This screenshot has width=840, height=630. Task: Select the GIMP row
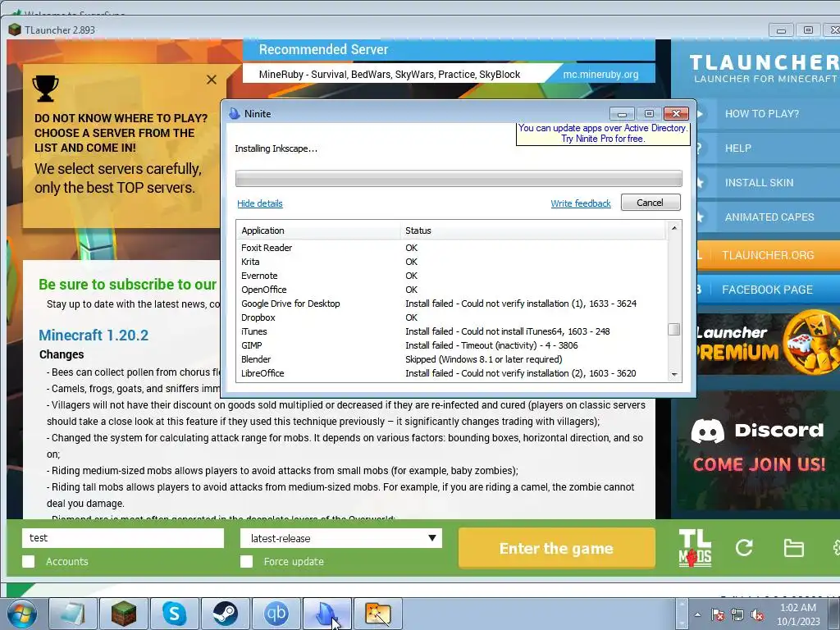(452, 345)
